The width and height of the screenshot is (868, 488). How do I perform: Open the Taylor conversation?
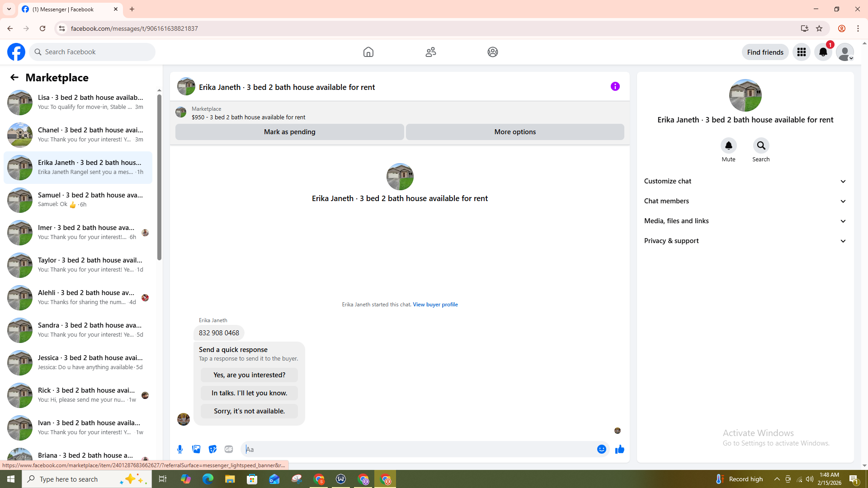coord(78,265)
